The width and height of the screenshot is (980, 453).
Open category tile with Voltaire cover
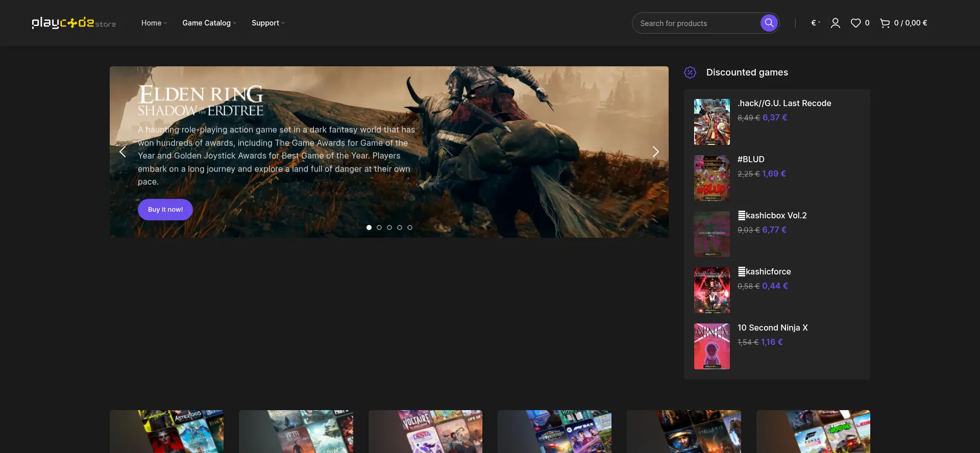click(x=425, y=432)
